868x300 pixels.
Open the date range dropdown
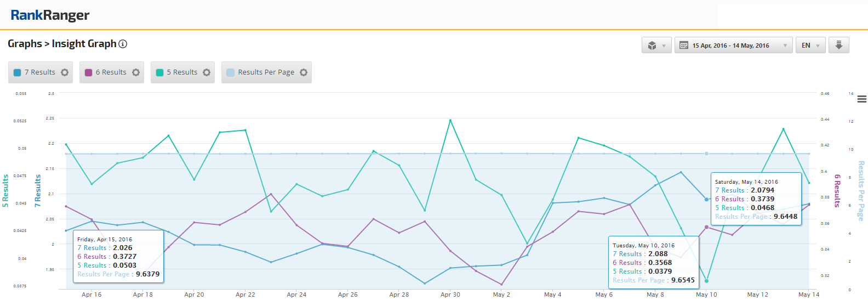pos(733,46)
